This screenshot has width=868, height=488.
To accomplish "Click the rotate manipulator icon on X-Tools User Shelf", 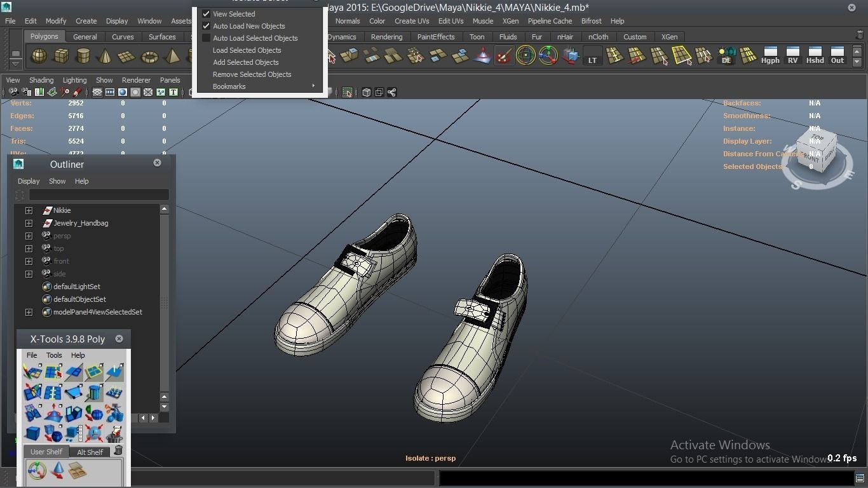I will [x=37, y=471].
